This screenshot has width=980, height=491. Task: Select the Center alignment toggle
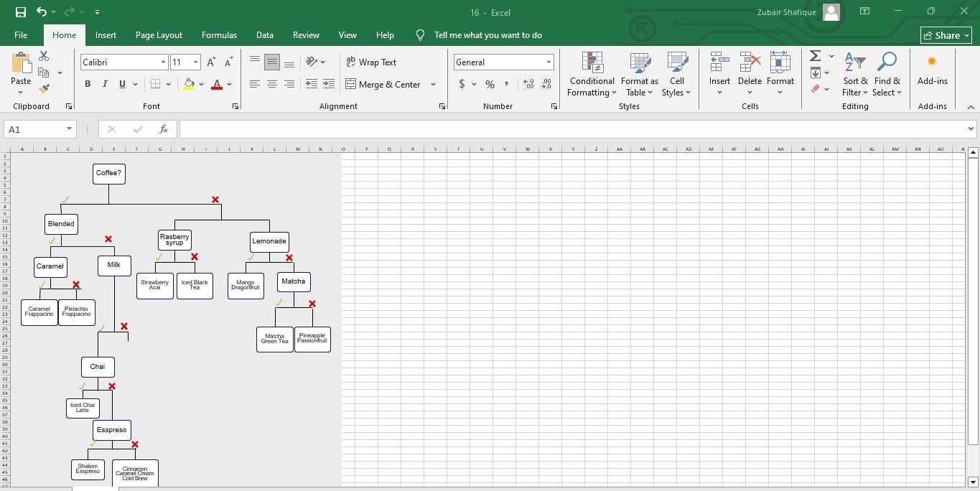pyautogui.click(x=272, y=84)
